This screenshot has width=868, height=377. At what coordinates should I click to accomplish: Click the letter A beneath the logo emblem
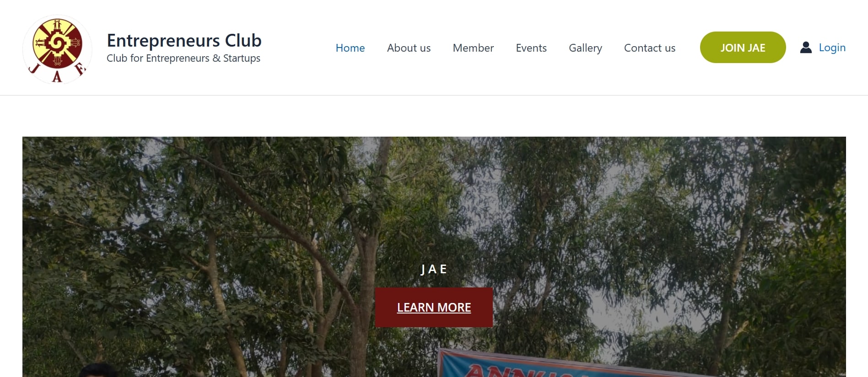click(x=57, y=76)
